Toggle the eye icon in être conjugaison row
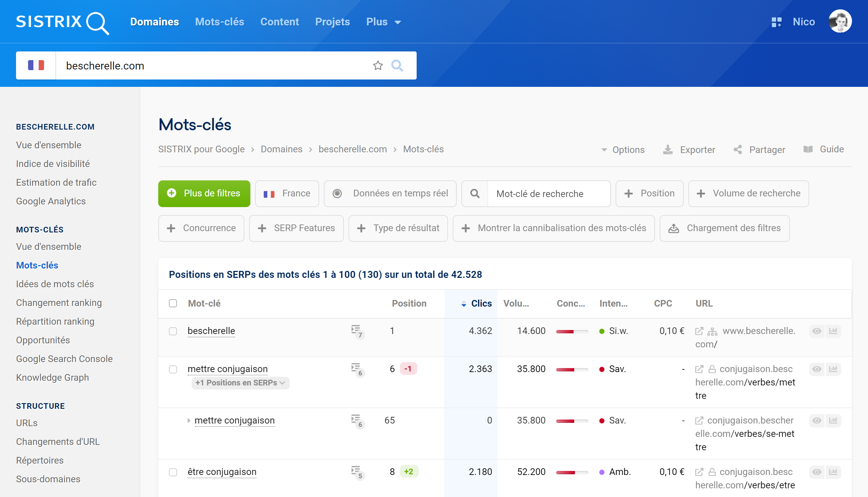 [817, 472]
